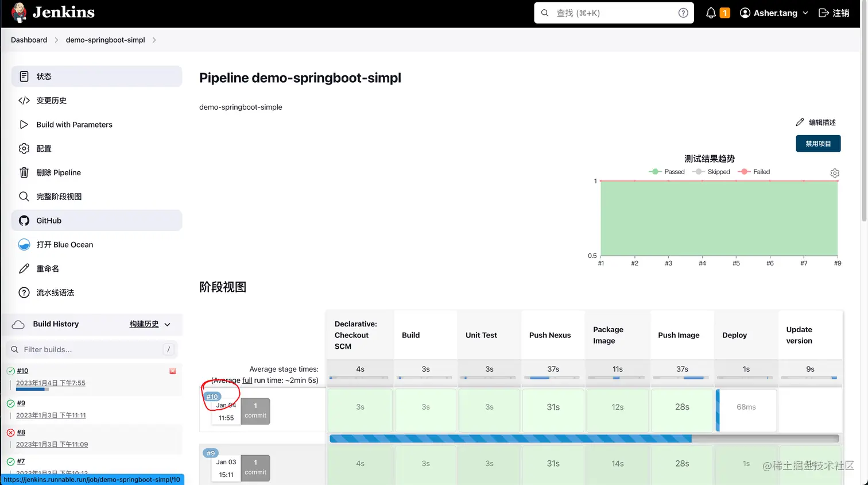Screen dimensions: 868x485
Task: Open the build #10 link in history
Action: [x=22, y=371]
